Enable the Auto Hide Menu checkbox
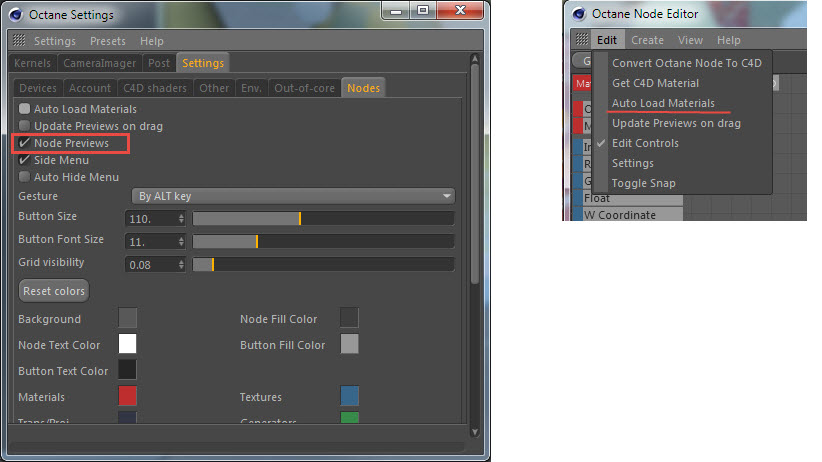The width and height of the screenshot is (822, 462). 24,177
